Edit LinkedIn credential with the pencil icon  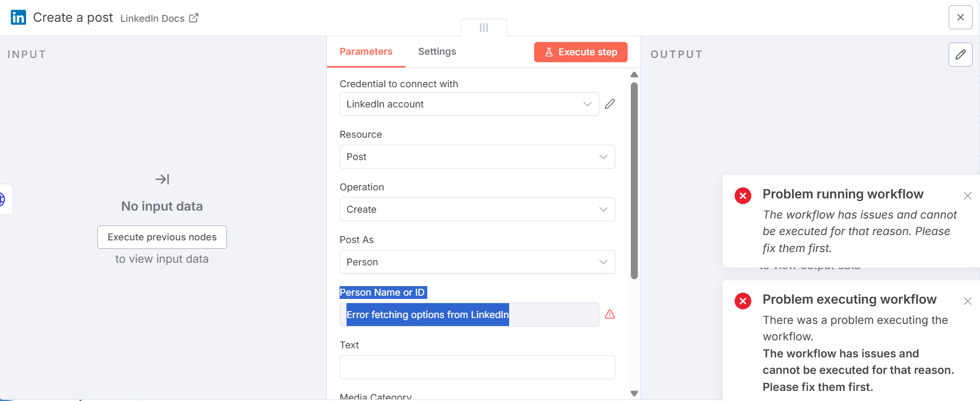coord(610,104)
